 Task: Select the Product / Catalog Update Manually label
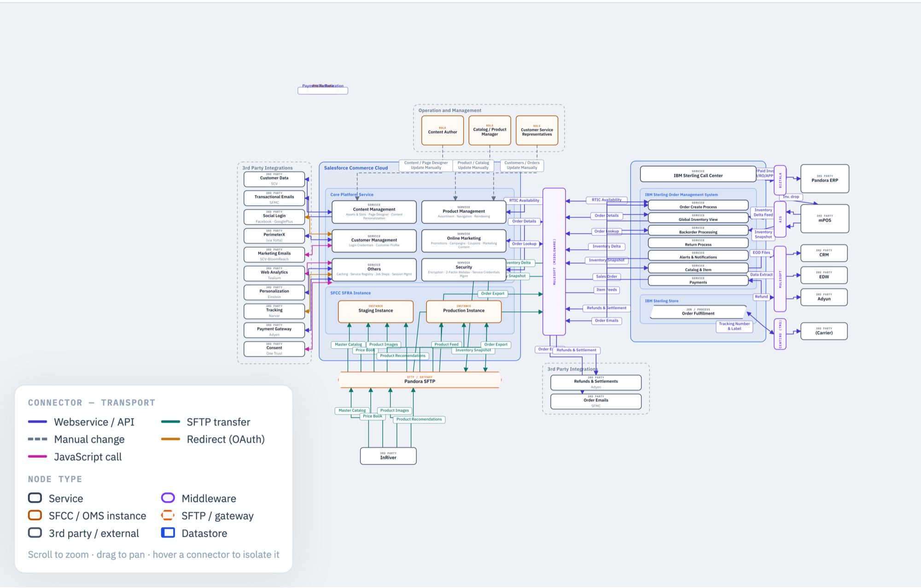point(473,165)
